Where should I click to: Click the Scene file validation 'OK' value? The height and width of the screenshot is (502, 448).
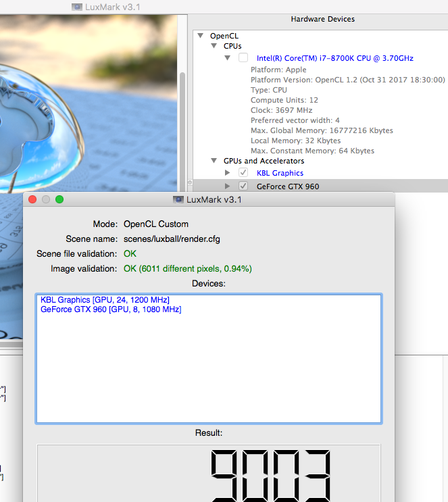coord(130,253)
